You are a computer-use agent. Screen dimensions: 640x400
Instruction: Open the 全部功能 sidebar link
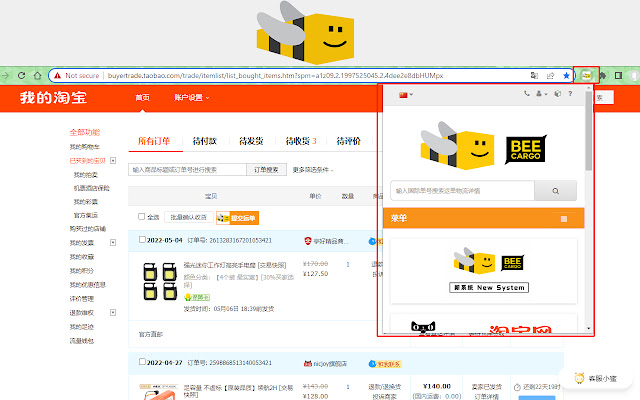85,132
